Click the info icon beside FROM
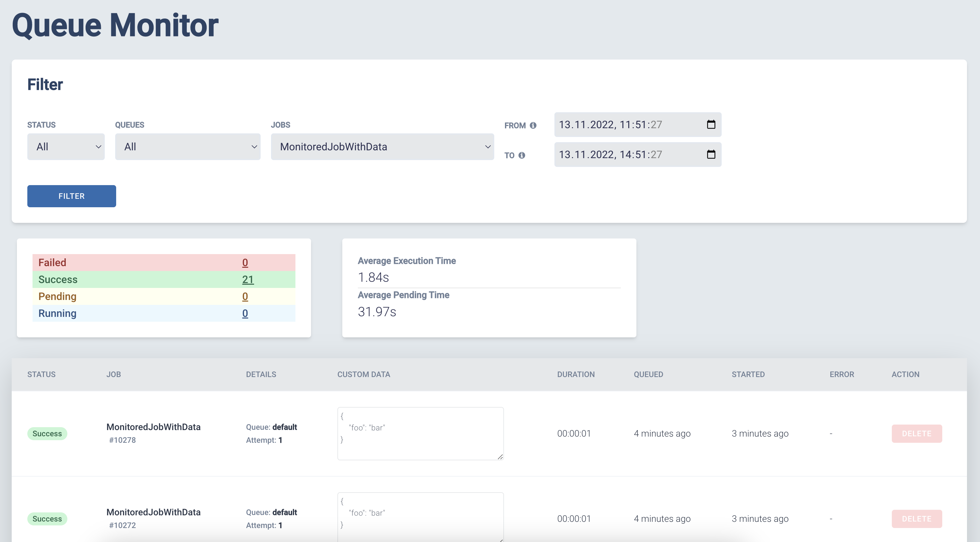This screenshot has width=980, height=542. (533, 126)
